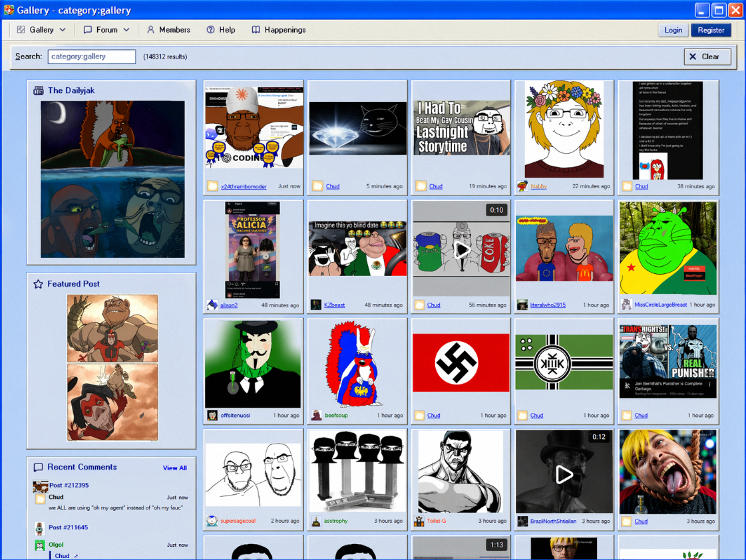Click the Dailyjak calendar icon in the sidebar
Screen dimensions: 746x560
39,90
